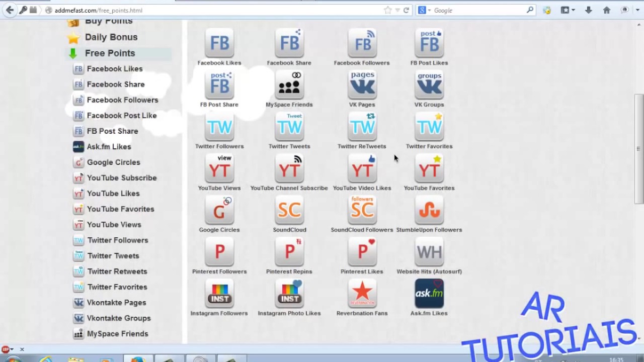
Task: Open FB Post Share sidebar link
Action: click(112, 131)
